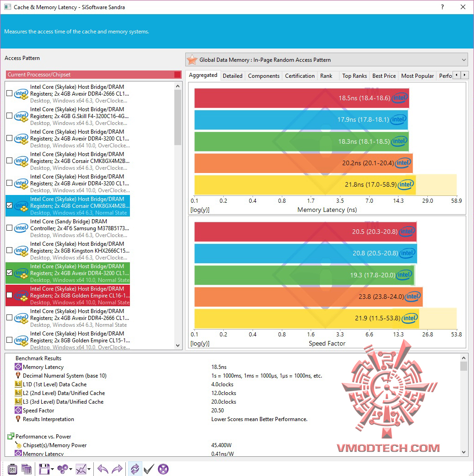Check the red 2x 8GB Golden Empire CL16 entry
Image resolution: width=474 pixels, height=476 pixels.
coord(10,295)
